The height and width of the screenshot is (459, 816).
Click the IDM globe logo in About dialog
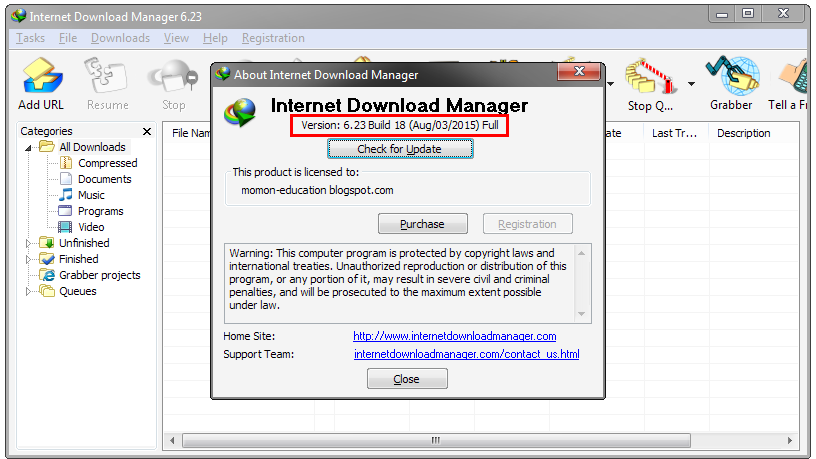pos(240,112)
